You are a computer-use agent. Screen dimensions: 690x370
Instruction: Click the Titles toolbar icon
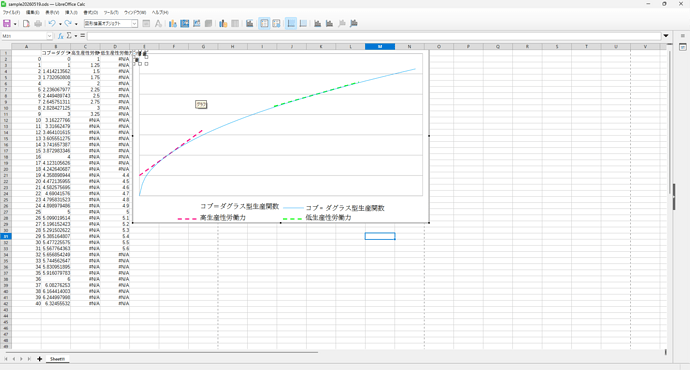click(x=250, y=24)
